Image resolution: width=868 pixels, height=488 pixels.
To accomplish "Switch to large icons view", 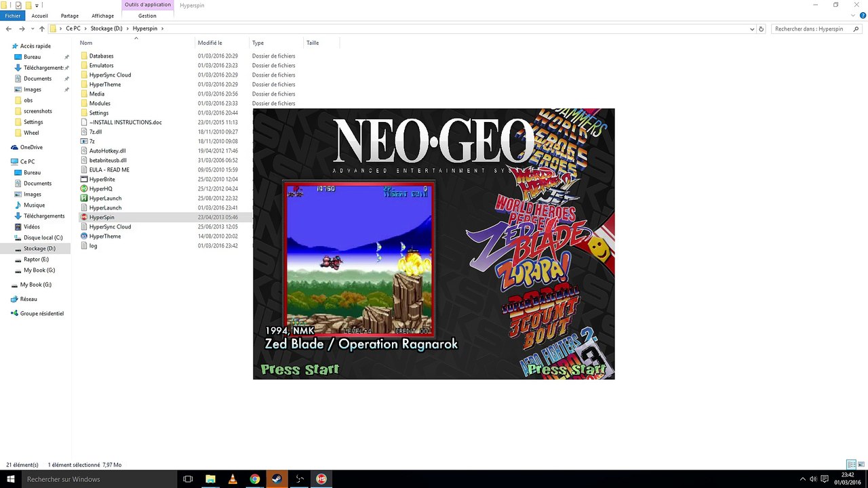I will (x=860, y=465).
